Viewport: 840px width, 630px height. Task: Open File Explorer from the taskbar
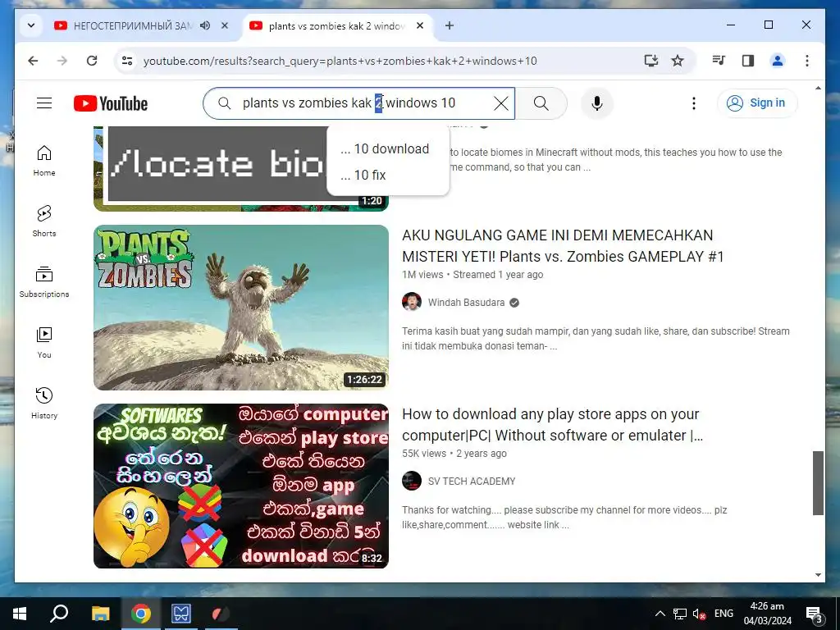(x=100, y=614)
